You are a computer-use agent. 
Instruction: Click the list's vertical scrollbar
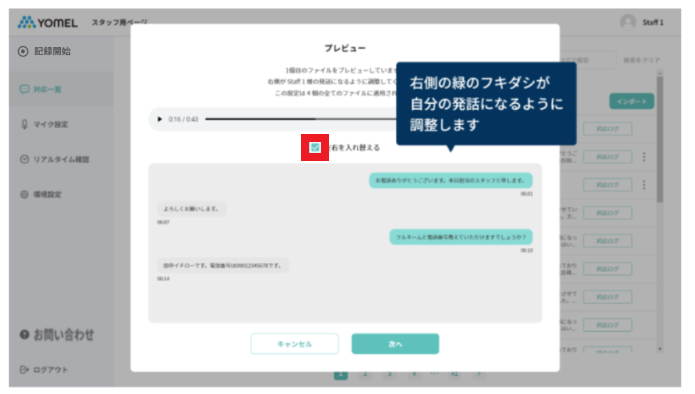(660, 140)
